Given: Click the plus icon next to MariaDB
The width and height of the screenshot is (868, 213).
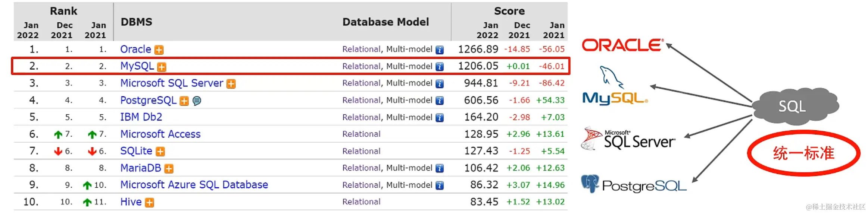Looking at the screenshot, I should tap(169, 169).
